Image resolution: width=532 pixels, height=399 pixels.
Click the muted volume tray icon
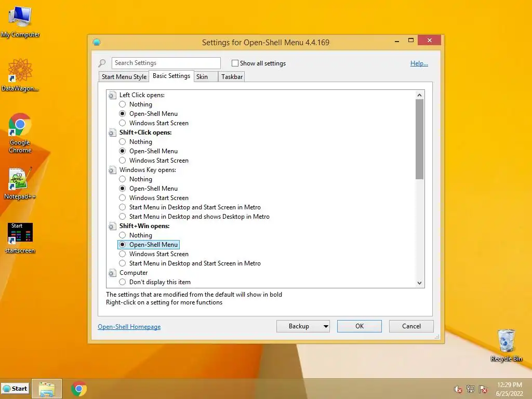[x=458, y=389]
